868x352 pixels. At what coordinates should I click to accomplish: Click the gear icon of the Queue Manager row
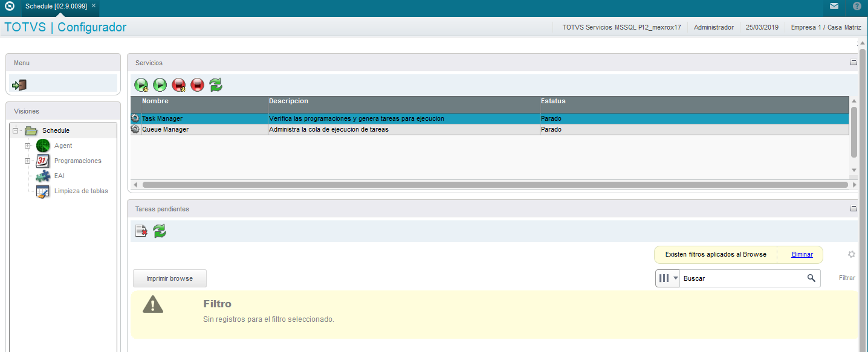[x=135, y=129]
